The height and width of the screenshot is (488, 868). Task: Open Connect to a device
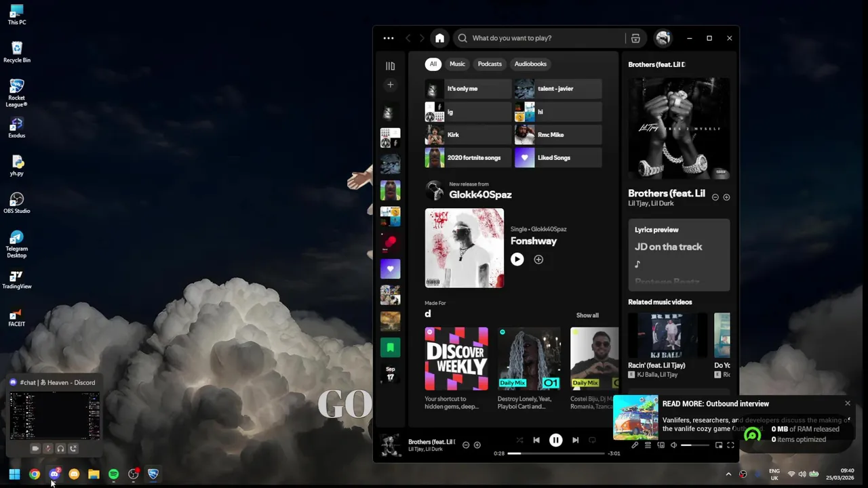(661, 445)
